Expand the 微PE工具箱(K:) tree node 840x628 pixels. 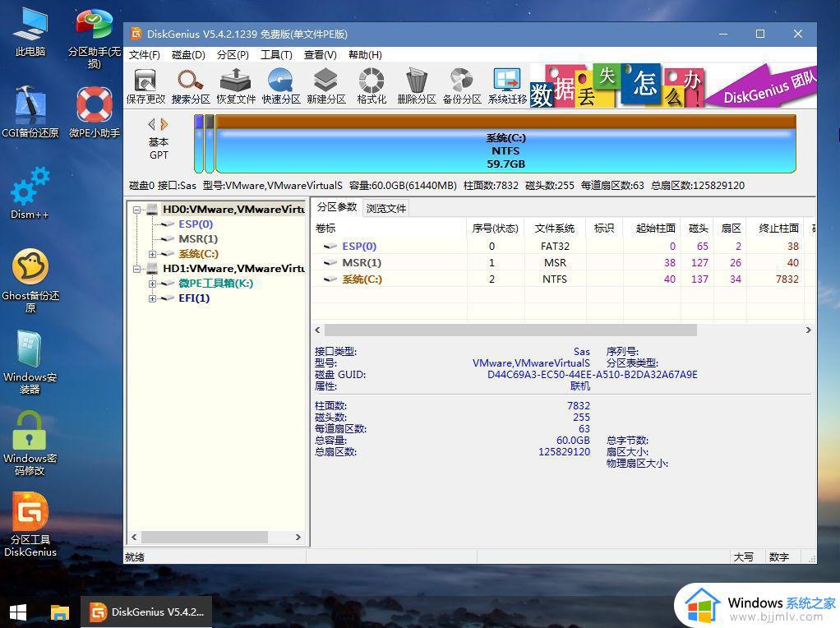point(153,284)
